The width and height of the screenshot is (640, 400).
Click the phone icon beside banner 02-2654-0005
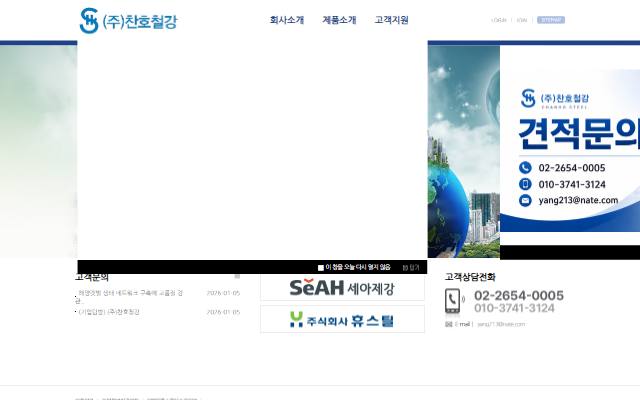(525, 168)
